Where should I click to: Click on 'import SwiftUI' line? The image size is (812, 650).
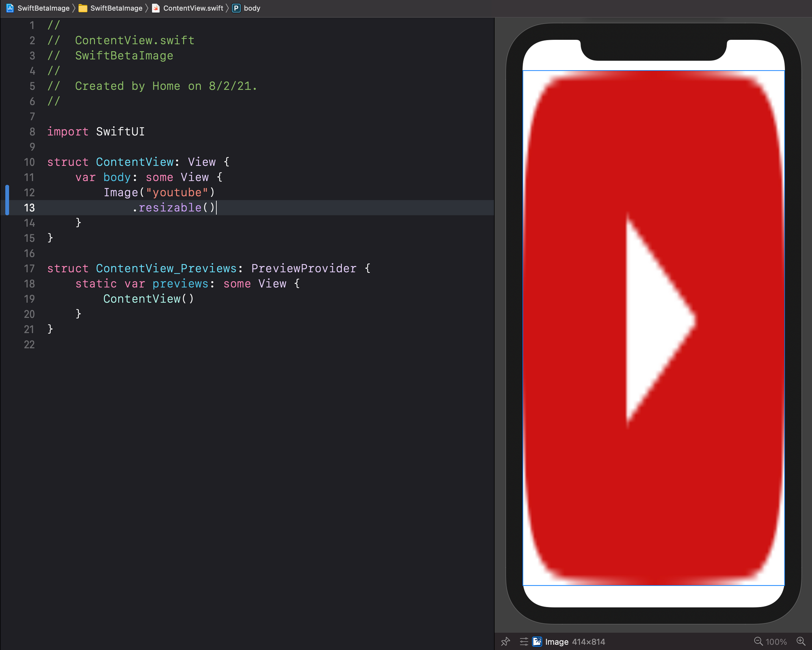(96, 131)
